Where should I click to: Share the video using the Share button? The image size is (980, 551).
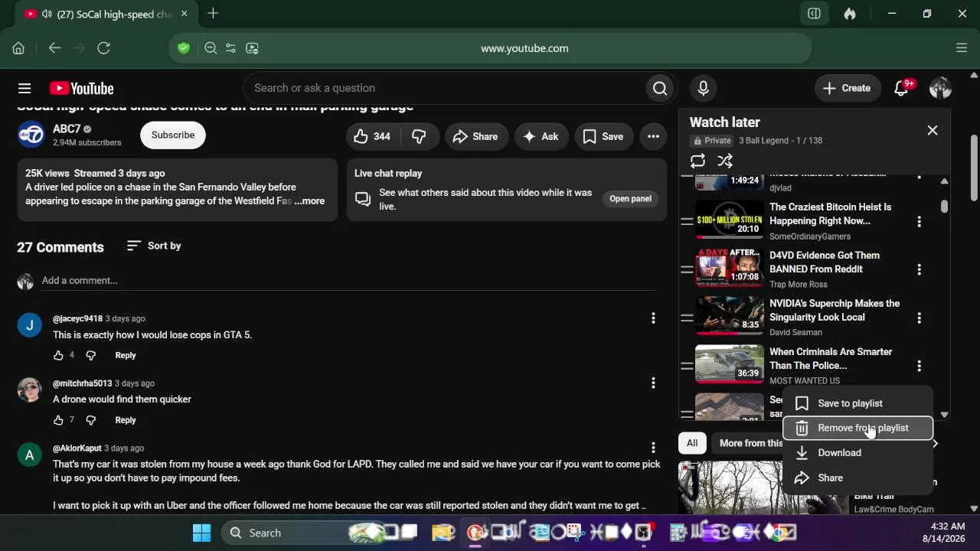click(x=475, y=136)
